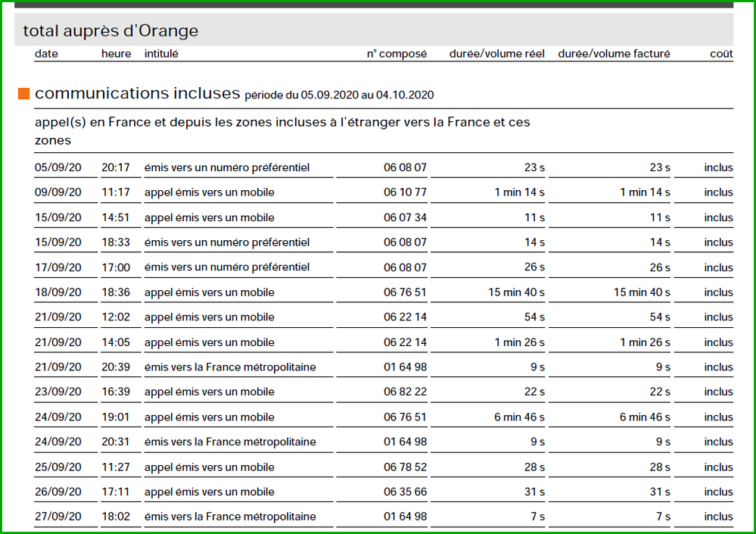Click billed duration '11 s' in the 14:51 row
This screenshot has width=756, height=534.
click(660, 217)
